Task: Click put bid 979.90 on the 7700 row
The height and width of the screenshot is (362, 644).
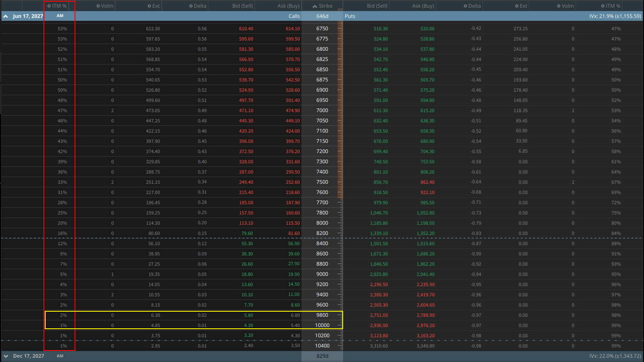Action: [381, 203]
